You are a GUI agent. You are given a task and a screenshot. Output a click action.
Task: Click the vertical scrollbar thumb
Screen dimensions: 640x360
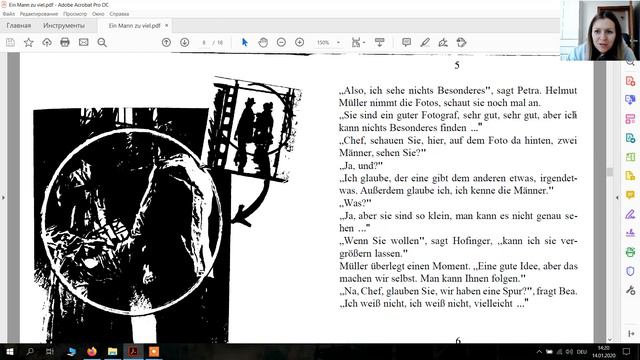pyautogui.click(x=610, y=172)
